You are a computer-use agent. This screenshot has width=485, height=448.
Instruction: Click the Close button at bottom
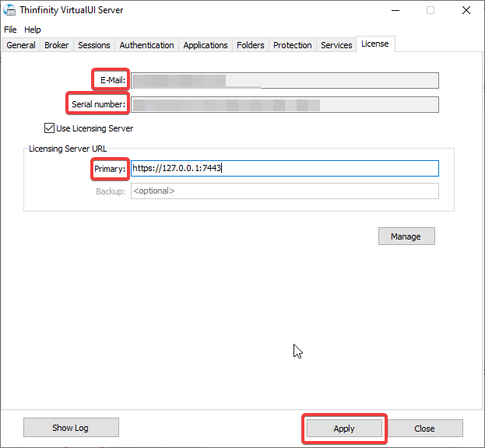tap(425, 429)
